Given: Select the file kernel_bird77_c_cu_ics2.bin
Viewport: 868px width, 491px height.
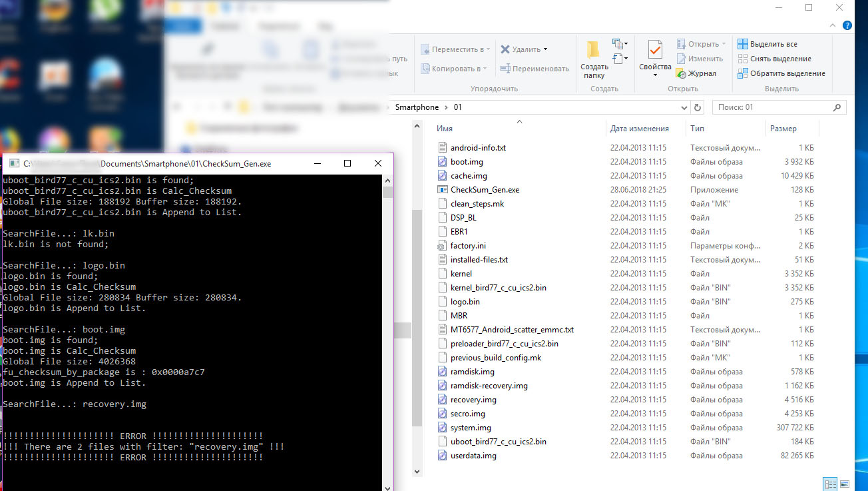Looking at the screenshot, I should click(499, 288).
